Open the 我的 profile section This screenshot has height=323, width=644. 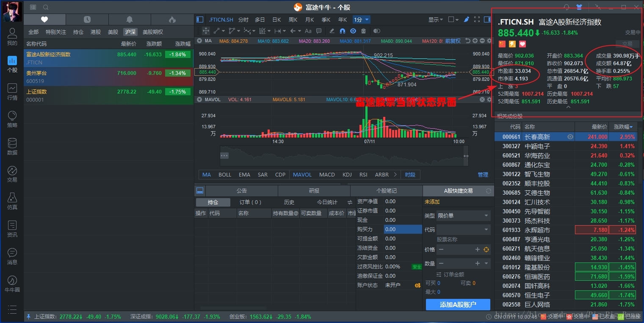(x=12, y=37)
